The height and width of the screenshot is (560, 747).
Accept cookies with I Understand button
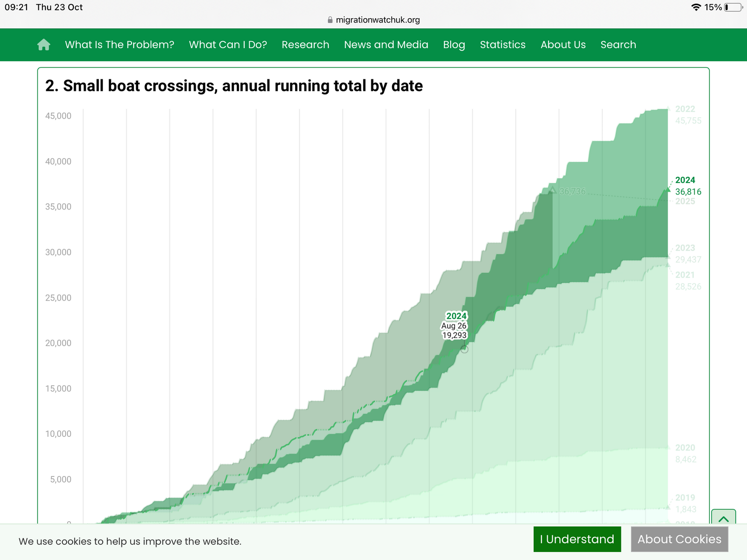tap(577, 539)
